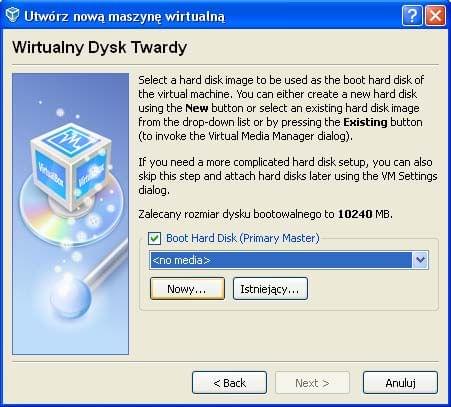This screenshot has height=407, width=451.
Task: Close the new virtual machine wizard window
Action: (x=435, y=15)
